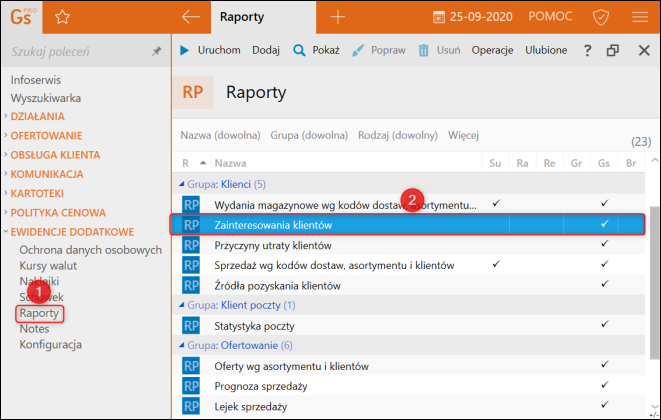Open Infoserwis in the sidebar
661x420 pixels.
coord(36,80)
